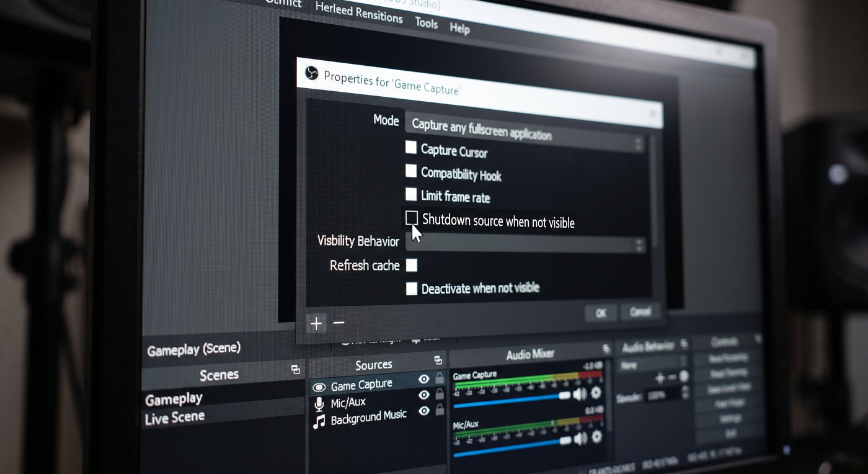Adjust the Mic/Aux volume slider

tap(513, 447)
